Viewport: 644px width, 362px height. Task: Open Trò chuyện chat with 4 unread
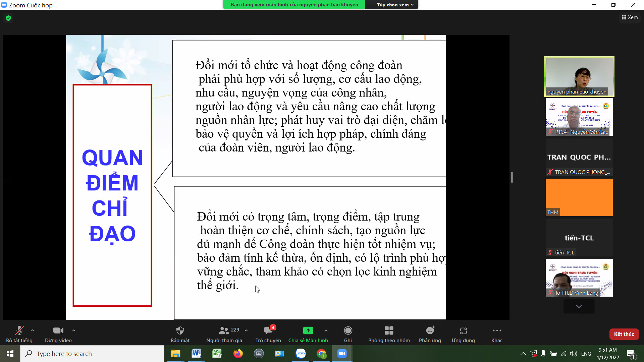pos(268,334)
